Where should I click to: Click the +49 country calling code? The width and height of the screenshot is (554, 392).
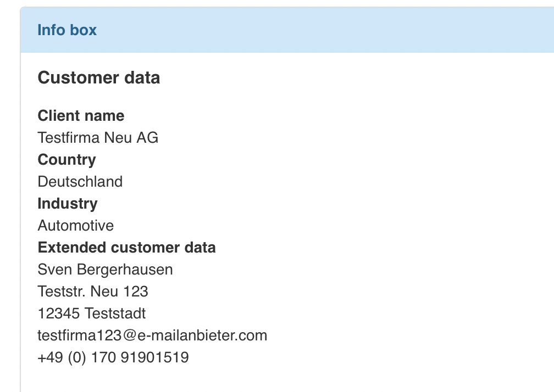pyautogui.click(x=49, y=357)
